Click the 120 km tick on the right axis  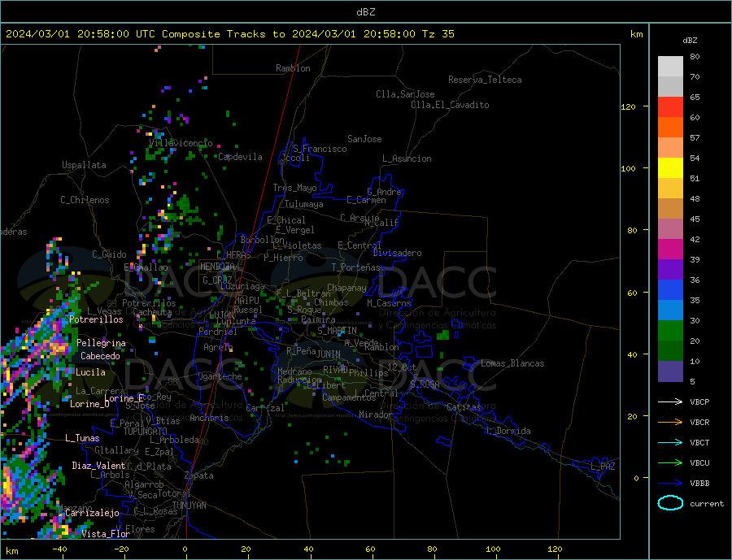point(629,106)
